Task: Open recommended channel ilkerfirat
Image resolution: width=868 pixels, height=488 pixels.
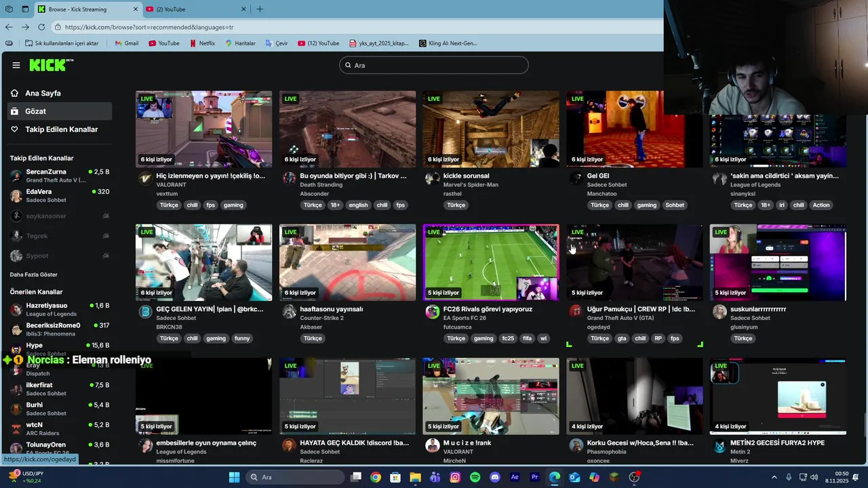Action: (60, 389)
